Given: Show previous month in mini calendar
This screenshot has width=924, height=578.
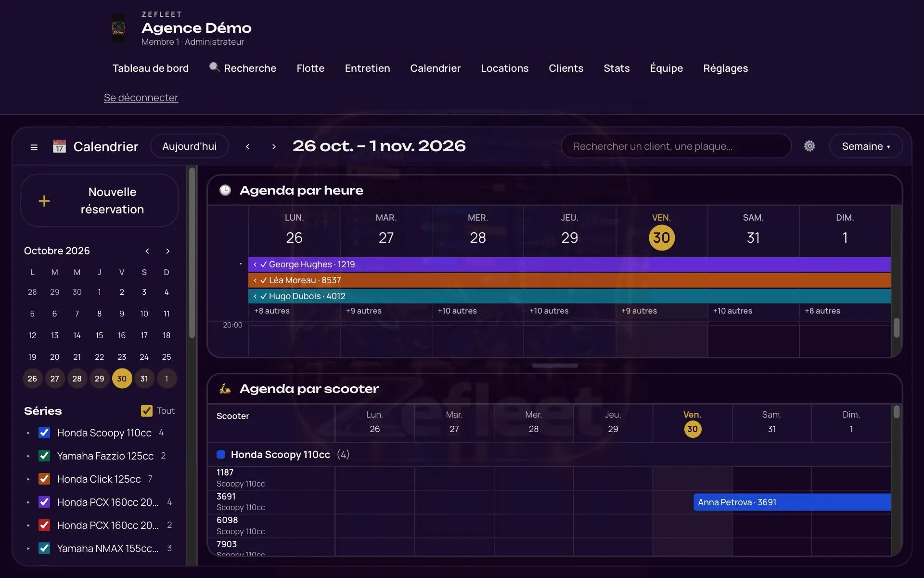Looking at the screenshot, I should pyautogui.click(x=147, y=251).
